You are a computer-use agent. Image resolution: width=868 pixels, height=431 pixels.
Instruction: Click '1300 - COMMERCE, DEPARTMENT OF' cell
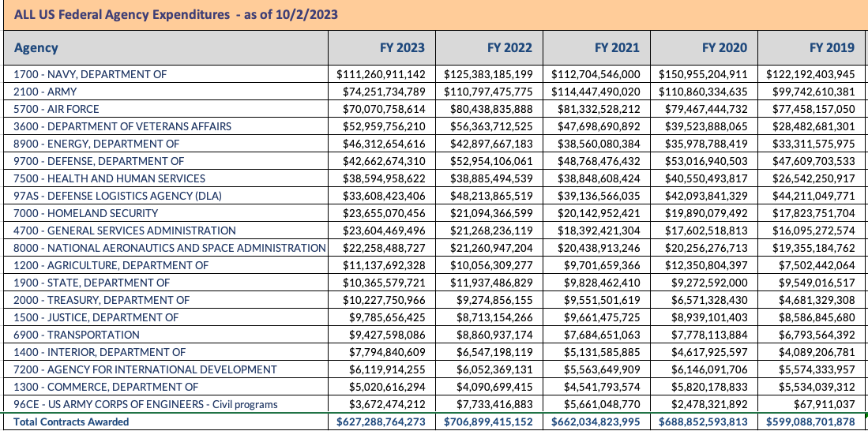point(166,387)
